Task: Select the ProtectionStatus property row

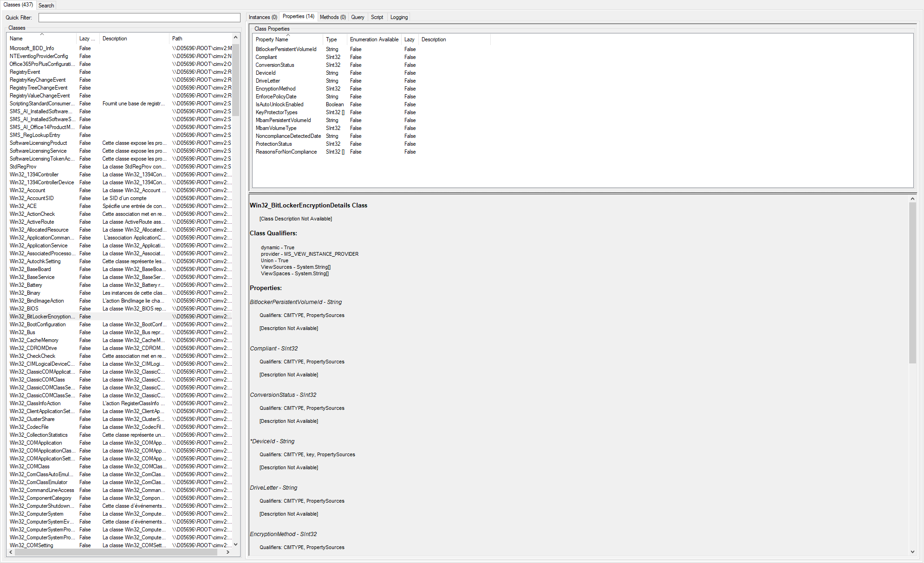Action: [x=273, y=144]
